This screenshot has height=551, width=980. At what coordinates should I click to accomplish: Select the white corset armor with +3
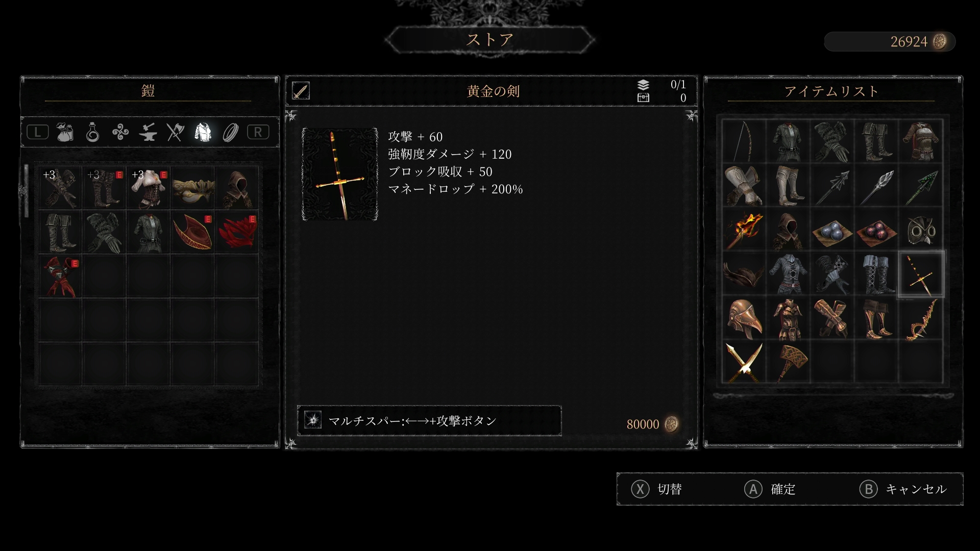(148, 188)
